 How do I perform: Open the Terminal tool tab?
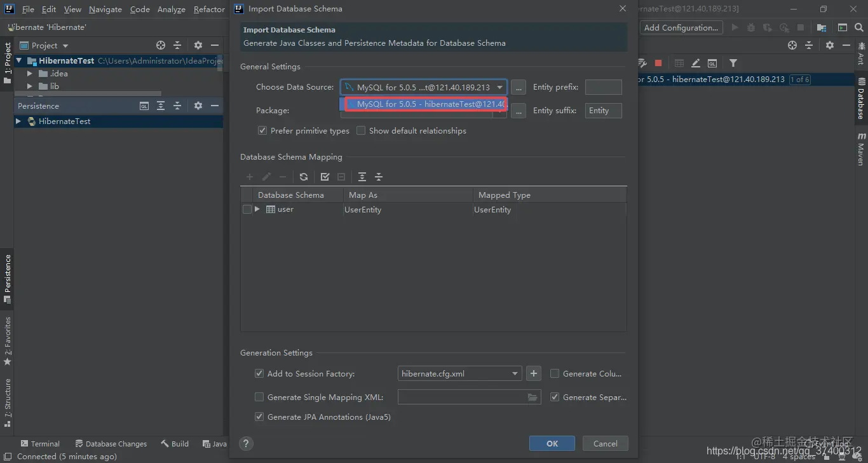click(x=40, y=444)
